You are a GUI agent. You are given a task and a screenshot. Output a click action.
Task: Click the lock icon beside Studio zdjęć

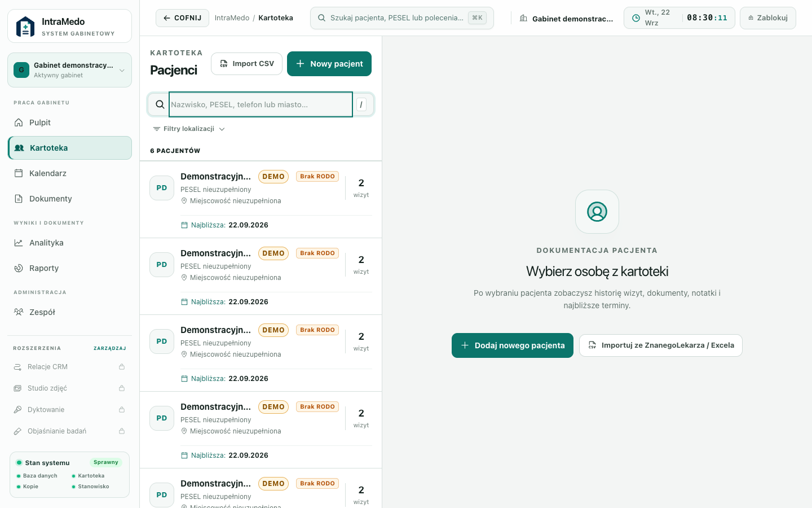(x=122, y=388)
